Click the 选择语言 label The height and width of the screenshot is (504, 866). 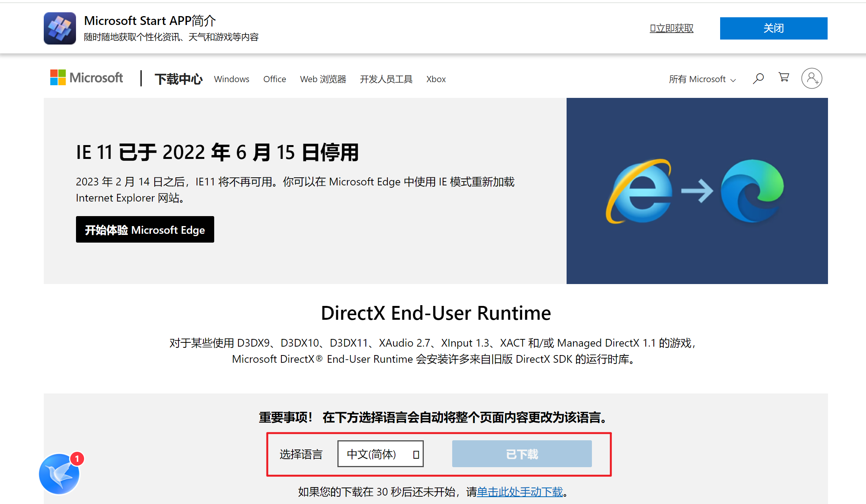click(301, 454)
